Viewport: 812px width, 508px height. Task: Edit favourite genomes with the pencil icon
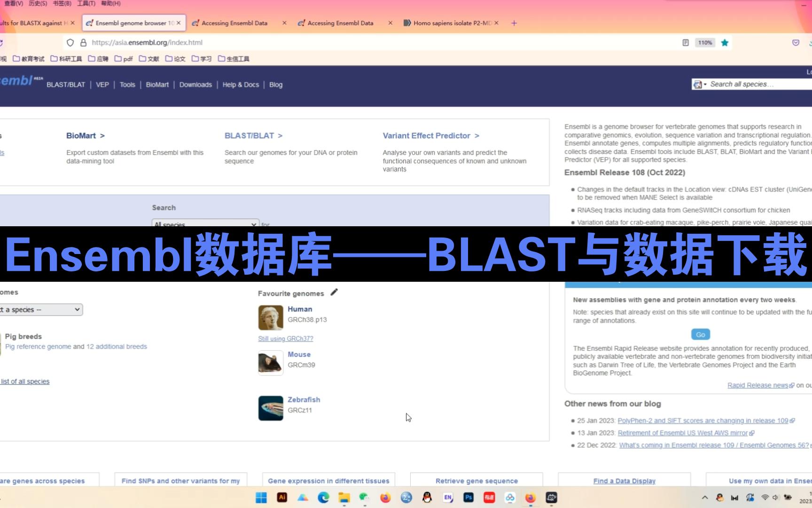[x=334, y=293]
